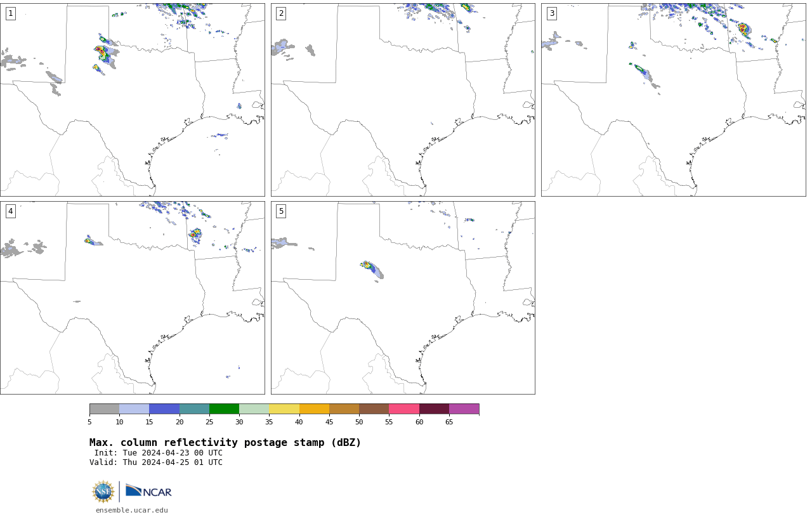Image resolution: width=812 pixels, height=517 pixels.
Task: Click the NCAR logo
Action: coord(148,492)
